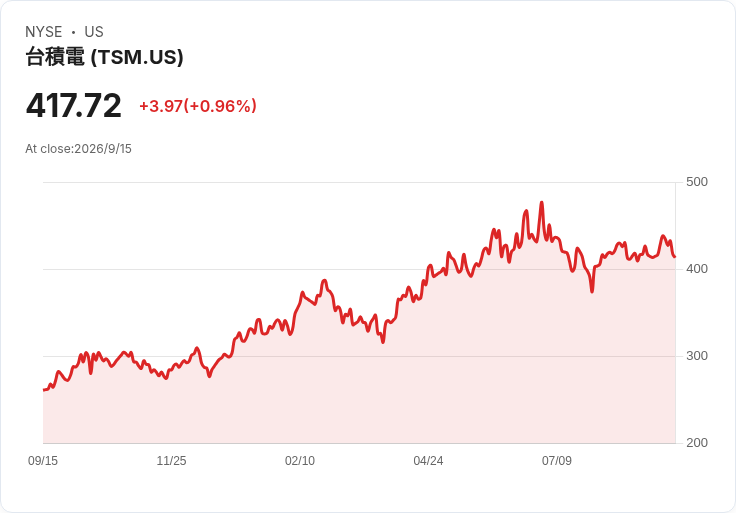Click the 04/24 x-axis date label

(428, 461)
